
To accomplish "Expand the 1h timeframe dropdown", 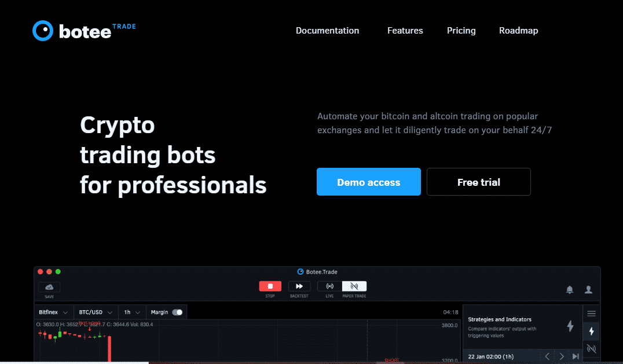I will coord(132,312).
